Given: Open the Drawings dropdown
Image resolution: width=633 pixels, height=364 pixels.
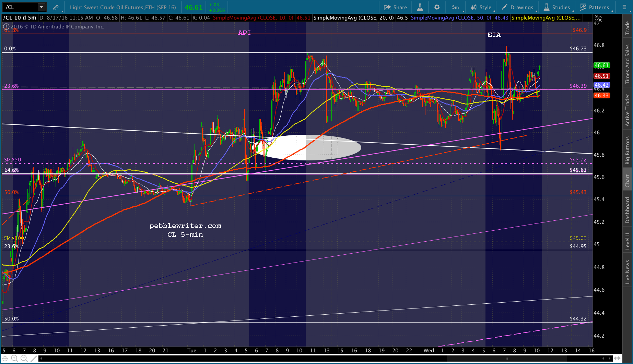Looking at the screenshot, I should [x=518, y=7].
